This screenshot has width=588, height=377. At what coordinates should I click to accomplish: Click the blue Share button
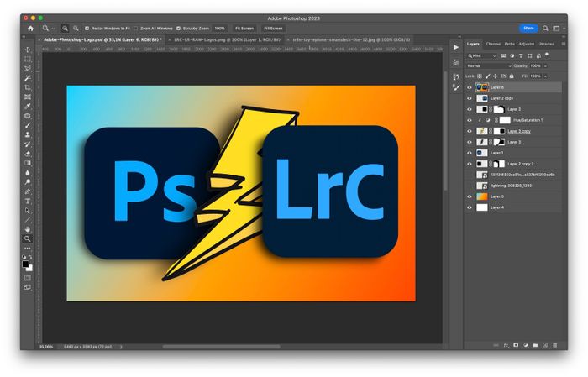coord(528,28)
